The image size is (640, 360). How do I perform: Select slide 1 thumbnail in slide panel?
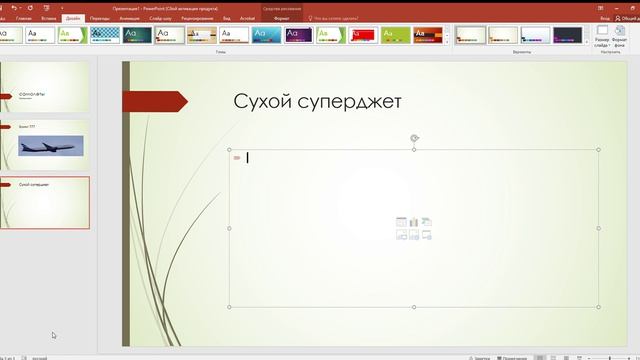44,87
